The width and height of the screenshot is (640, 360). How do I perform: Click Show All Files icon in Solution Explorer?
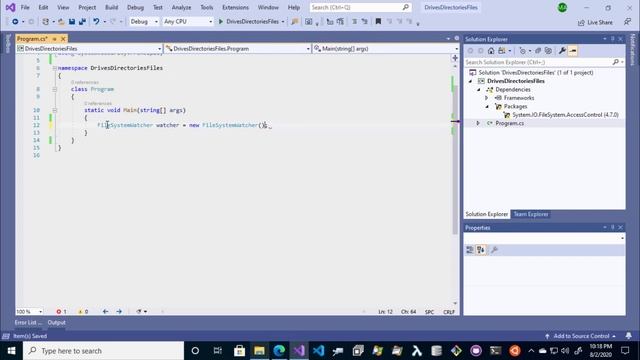(548, 51)
